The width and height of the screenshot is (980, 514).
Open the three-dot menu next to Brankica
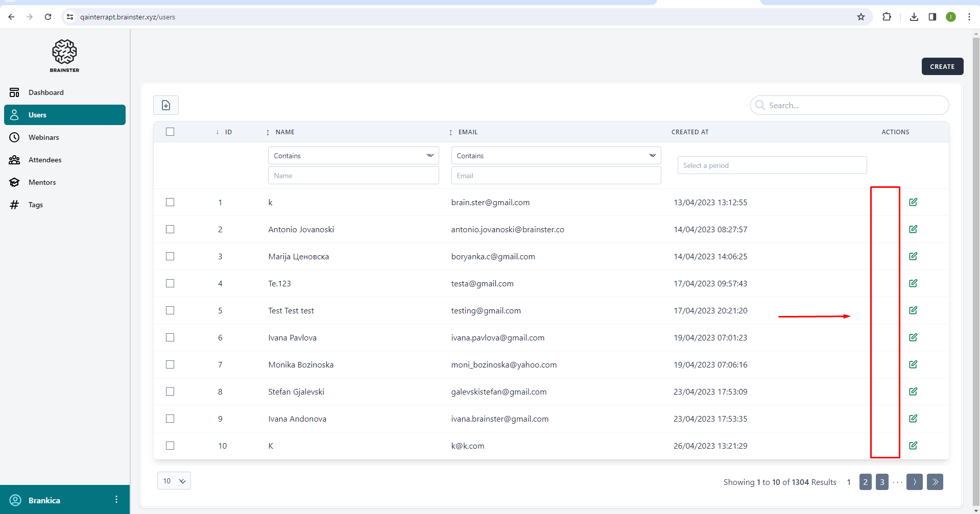click(116, 500)
